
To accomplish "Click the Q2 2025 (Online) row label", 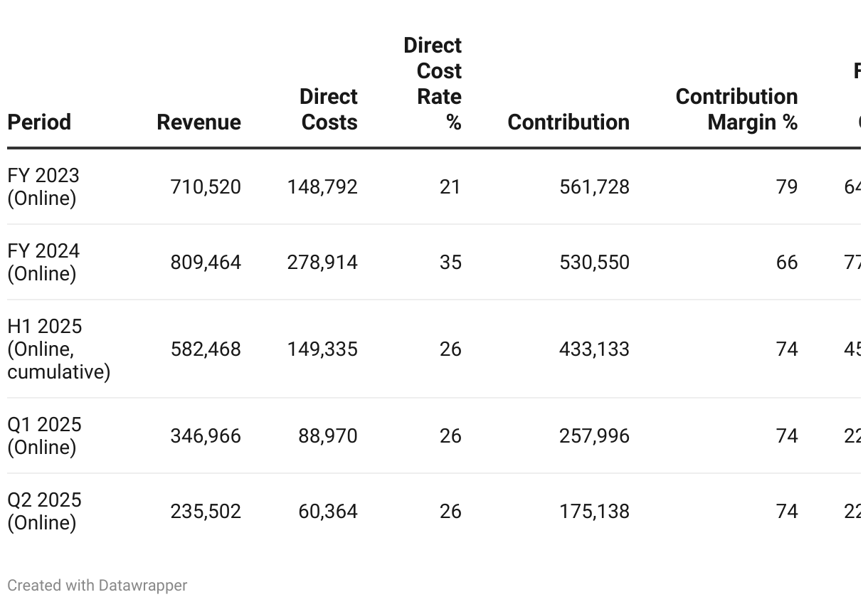I will click(x=44, y=511).
